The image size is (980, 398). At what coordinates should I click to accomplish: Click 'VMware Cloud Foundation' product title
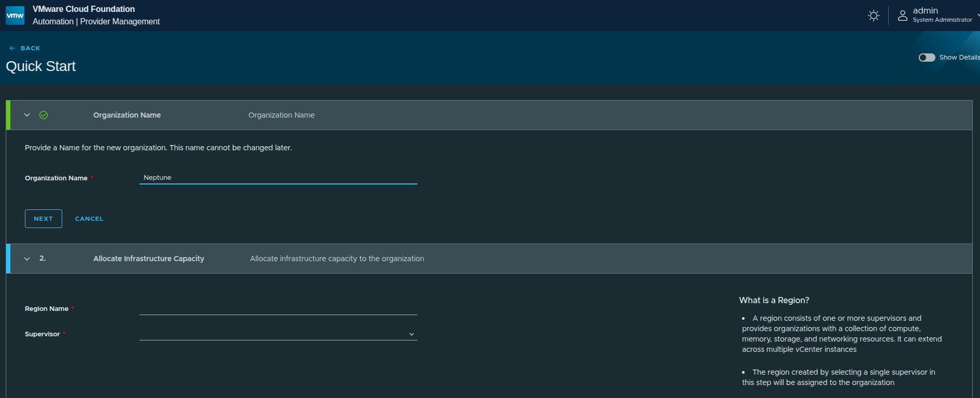83,9
